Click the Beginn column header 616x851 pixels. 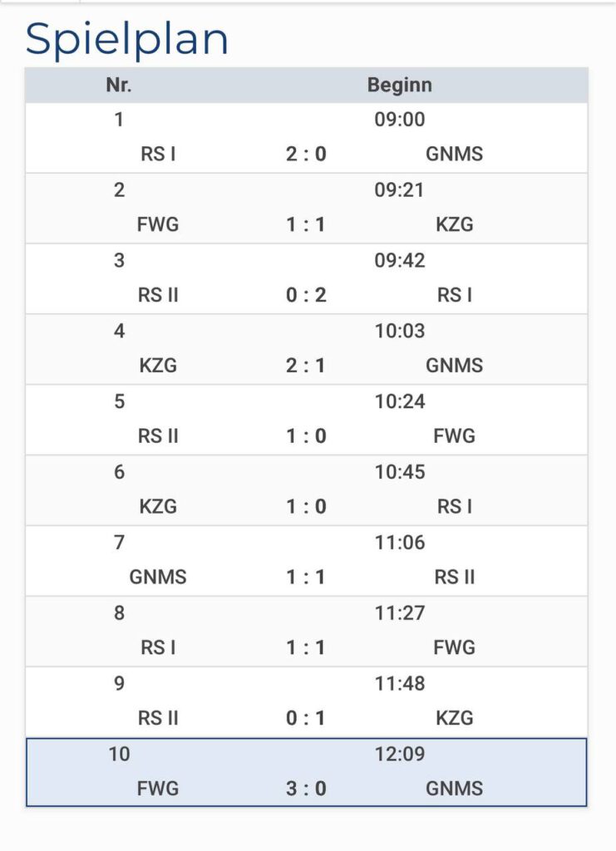[399, 85]
